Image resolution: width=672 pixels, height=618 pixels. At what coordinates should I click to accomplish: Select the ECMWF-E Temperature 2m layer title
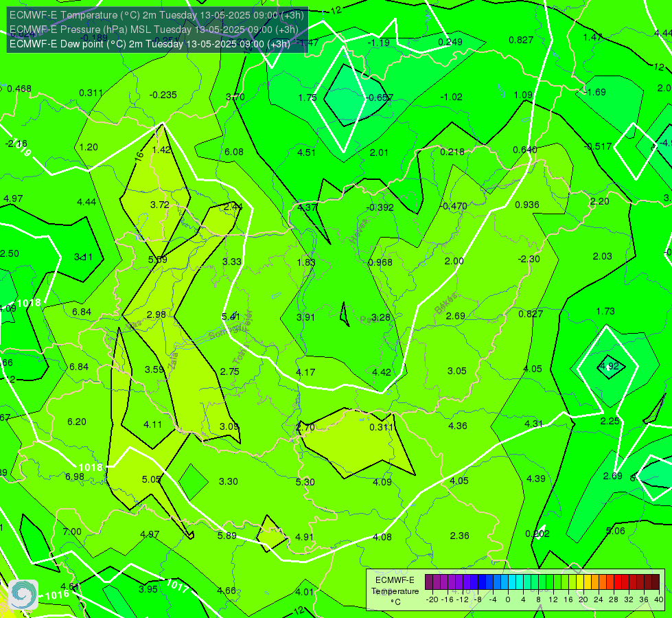pos(157,15)
